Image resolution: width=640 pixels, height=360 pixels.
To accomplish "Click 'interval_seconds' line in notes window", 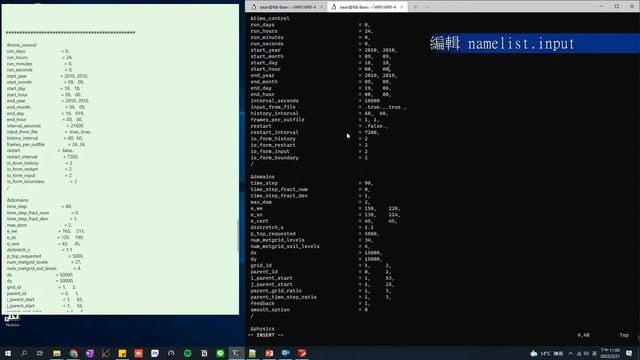I will point(45,126).
